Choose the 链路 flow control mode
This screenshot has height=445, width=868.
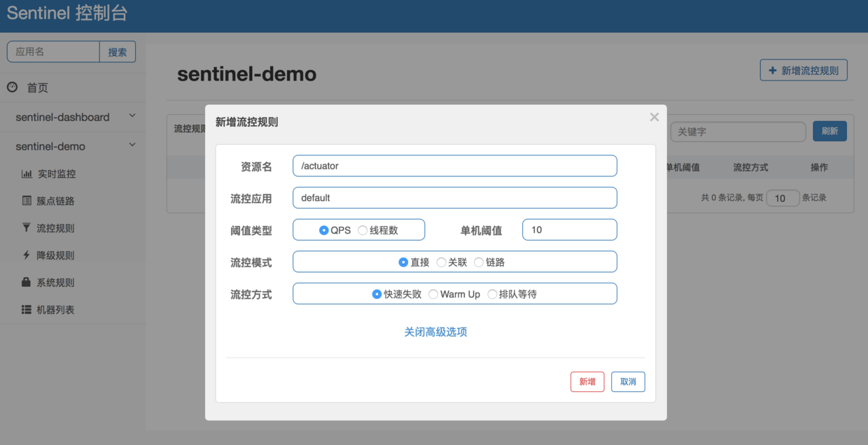(479, 262)
